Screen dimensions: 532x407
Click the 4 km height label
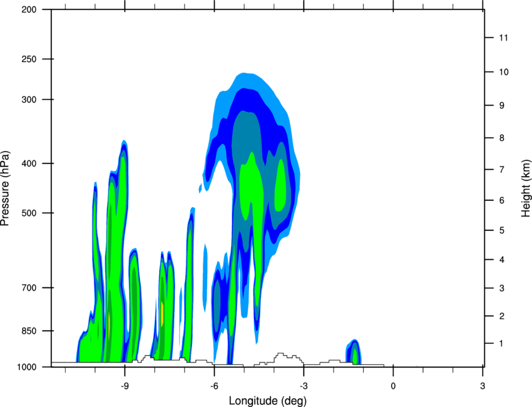pos(502,260)
